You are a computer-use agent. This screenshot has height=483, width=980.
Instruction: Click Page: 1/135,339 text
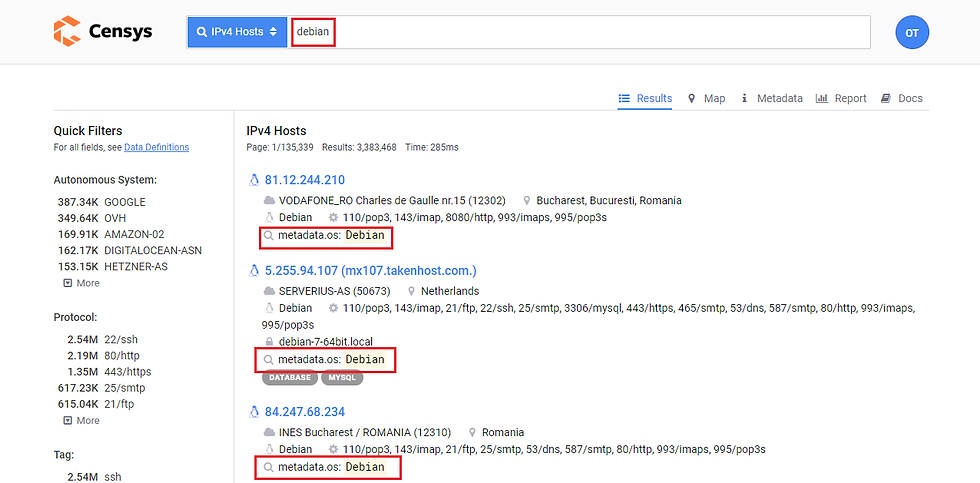280,147
